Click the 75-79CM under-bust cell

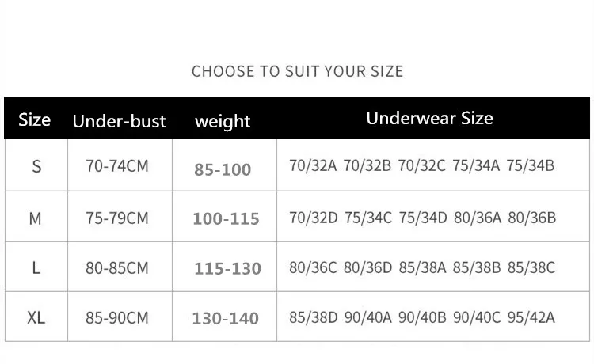tap(117, 218)
